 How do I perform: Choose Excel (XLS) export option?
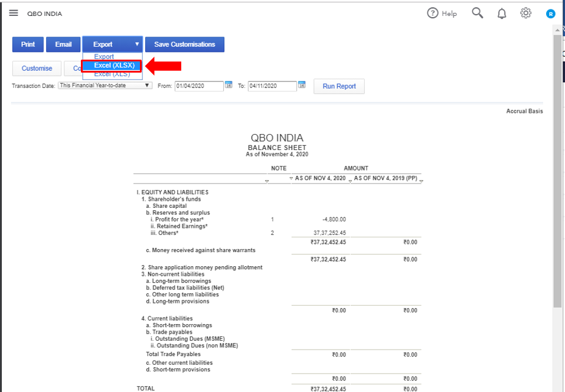[112, 74]
